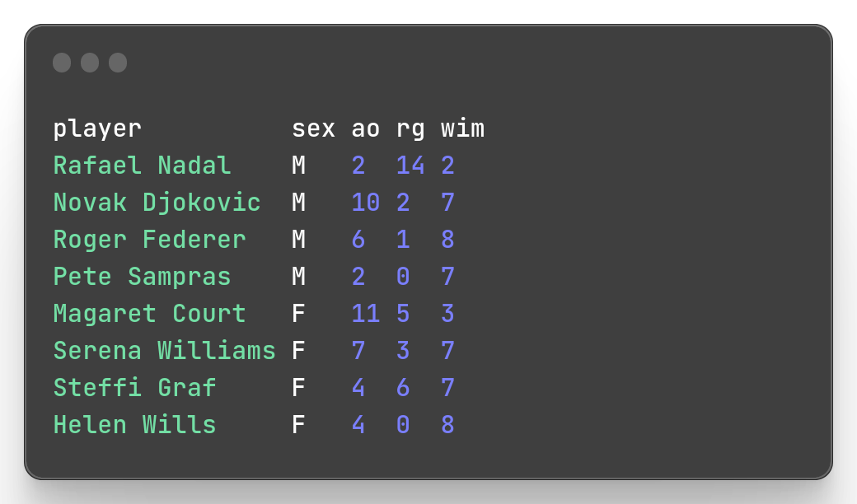Select the name Rafael Nadal

pyautogui.click(x=142, y=166)
